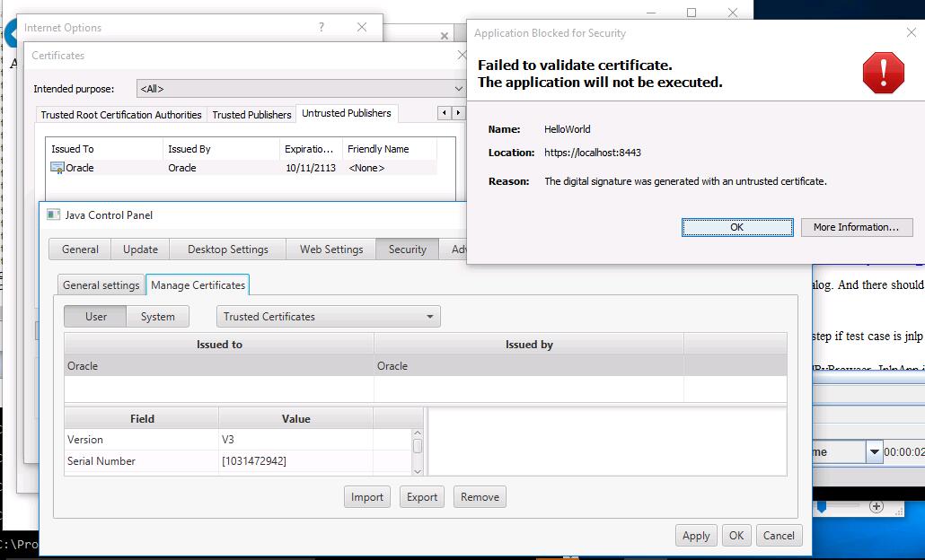925x560 pixels.
Task: Switch to the Trusted Publishers tab
Action: 251,115
